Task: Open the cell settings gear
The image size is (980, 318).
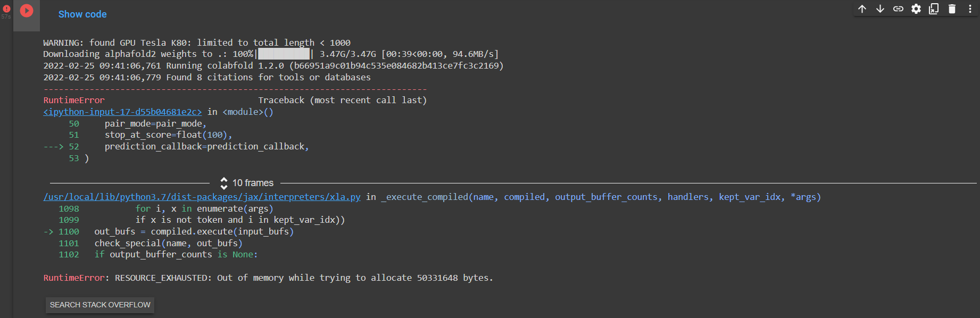Action: 916,9
